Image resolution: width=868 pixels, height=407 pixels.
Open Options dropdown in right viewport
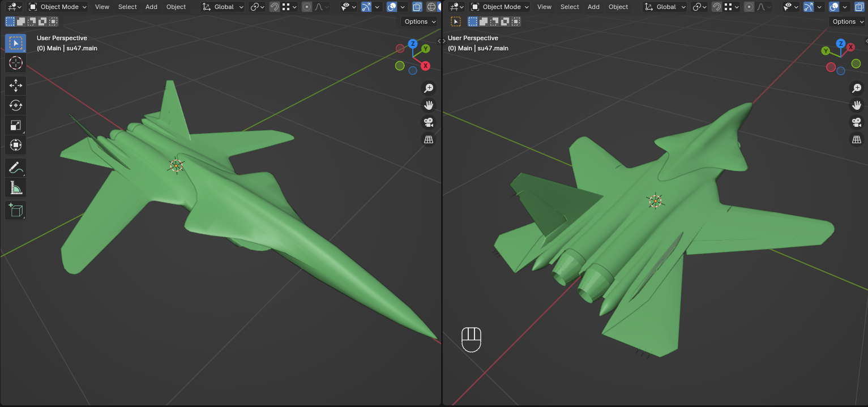848,22
